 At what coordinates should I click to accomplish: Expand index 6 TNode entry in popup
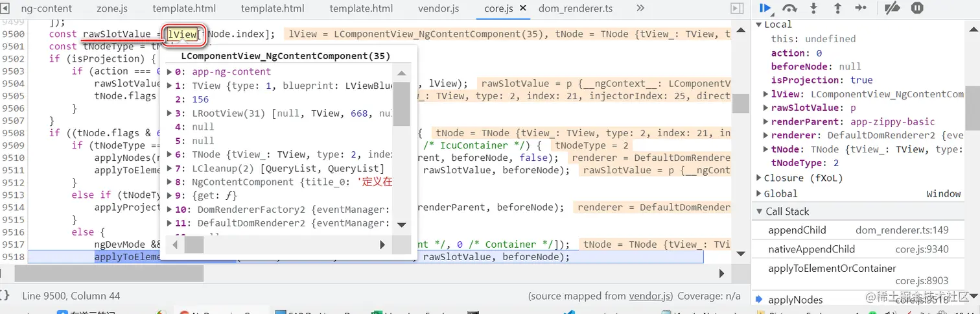pyautogui.click(x=170, y=154)
